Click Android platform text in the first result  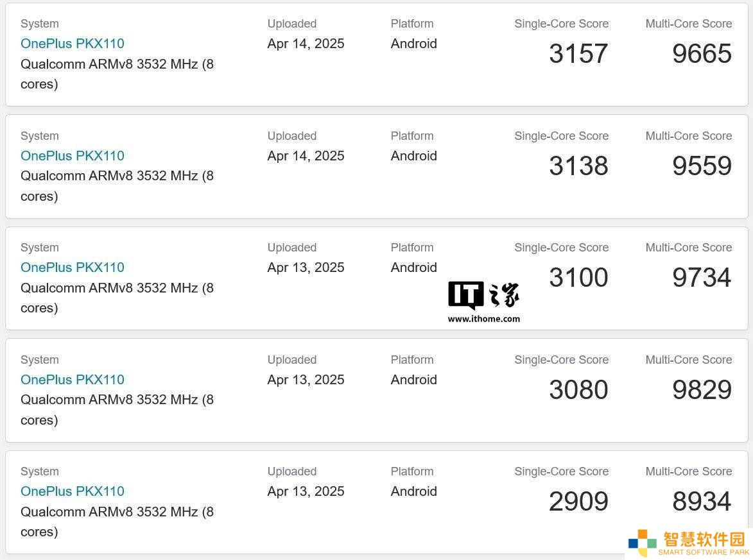[414, 44]
